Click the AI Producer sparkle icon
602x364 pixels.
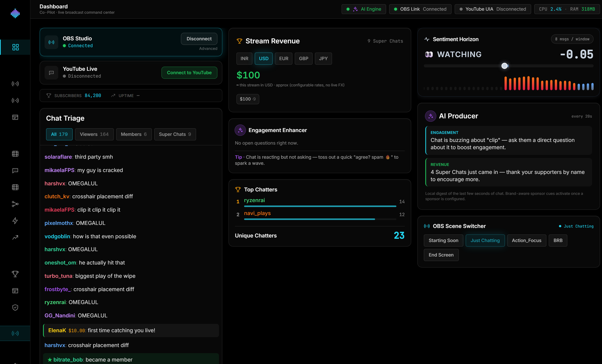click(430, 116)
